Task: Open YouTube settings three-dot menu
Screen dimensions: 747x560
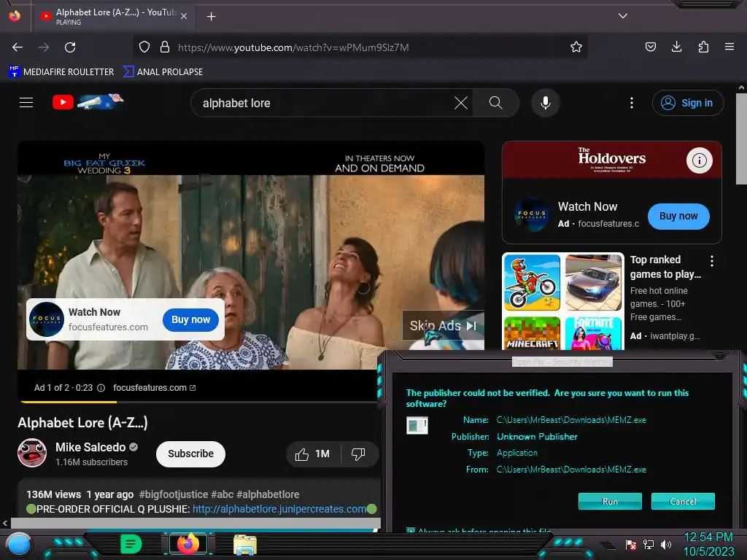Action: pyautogui.click(x=632, y=103)
